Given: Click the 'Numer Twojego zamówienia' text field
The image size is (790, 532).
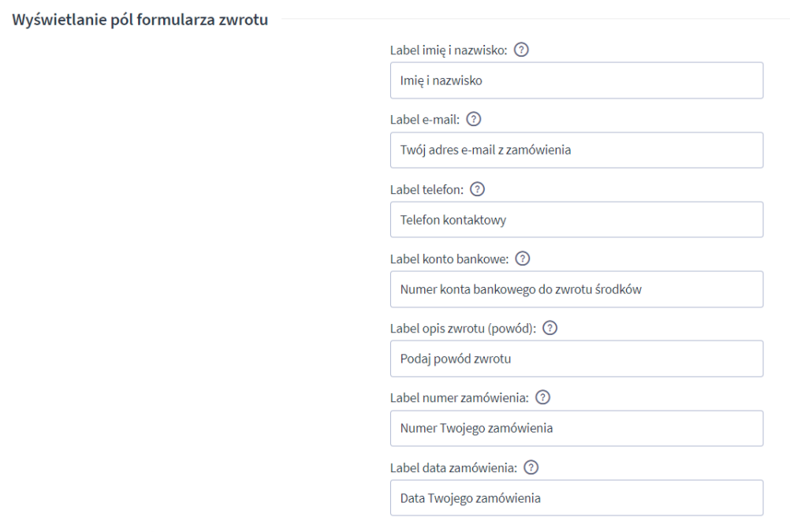Looking at the screenshot, I should (576, 429).
